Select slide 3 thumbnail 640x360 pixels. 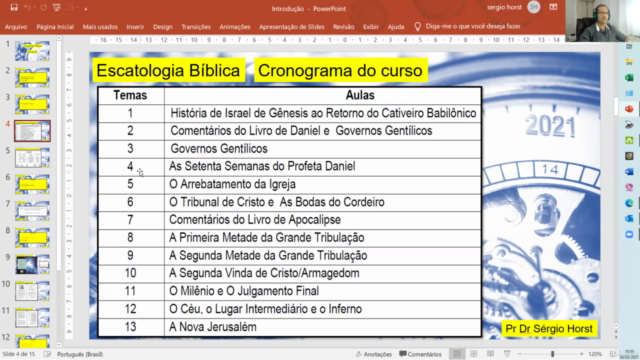pyautogui.click(x=32, y=104)
